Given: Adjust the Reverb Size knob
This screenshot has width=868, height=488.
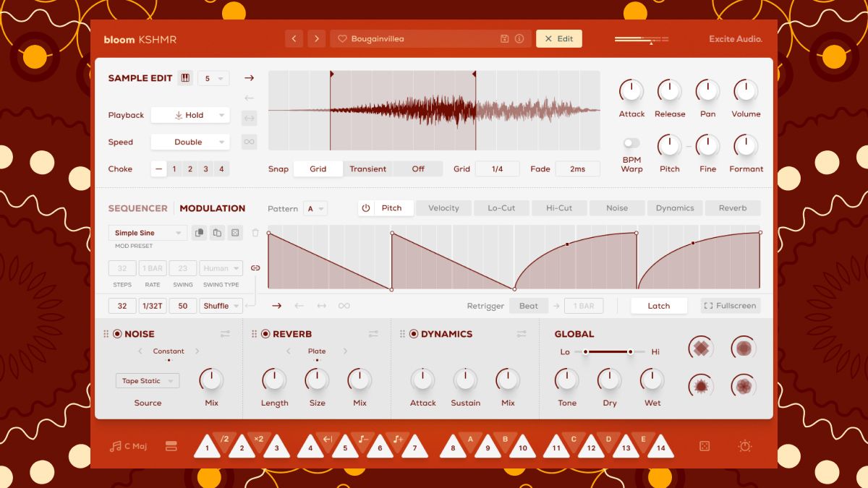Looking at the screenshot, I should pyautogui.click(x=317, y=380).
